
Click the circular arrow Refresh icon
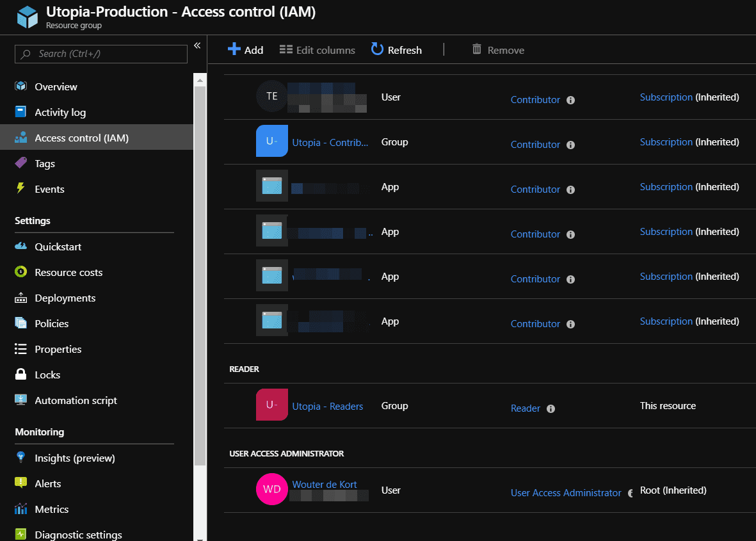377,49
